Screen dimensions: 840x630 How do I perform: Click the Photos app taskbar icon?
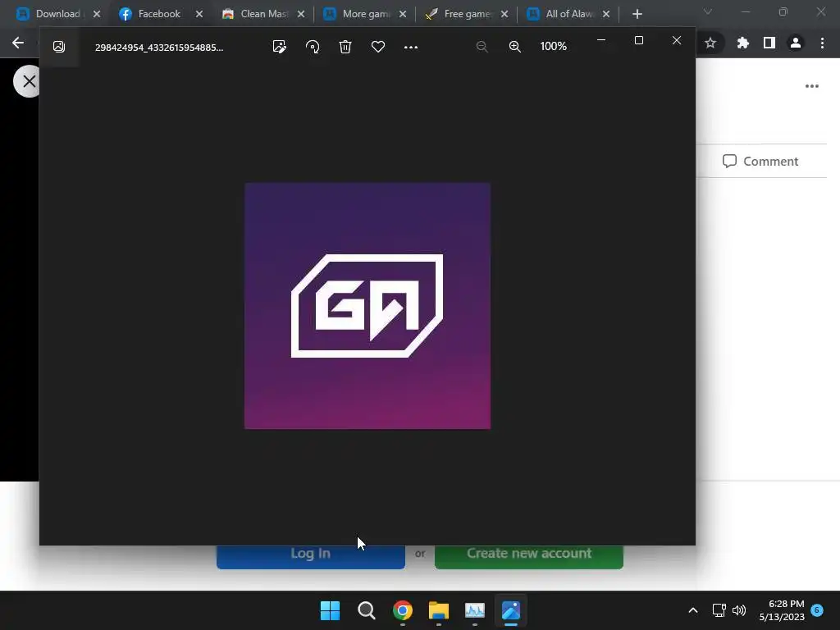(511, 610)
